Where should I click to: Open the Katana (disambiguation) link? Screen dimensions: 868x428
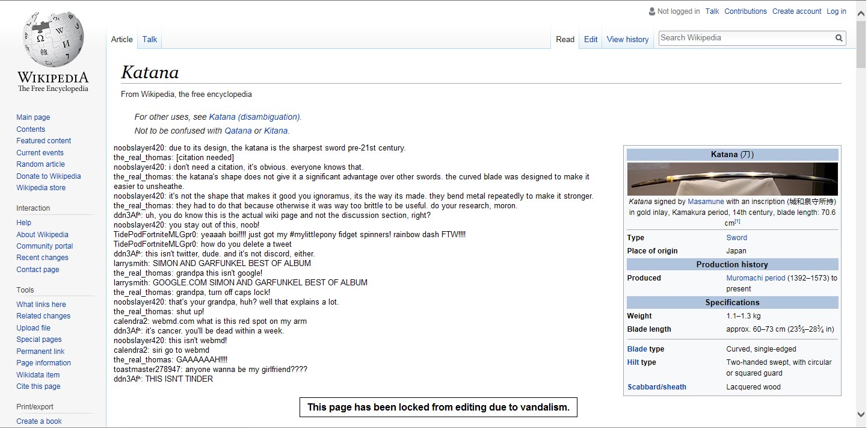click(254, 117)
